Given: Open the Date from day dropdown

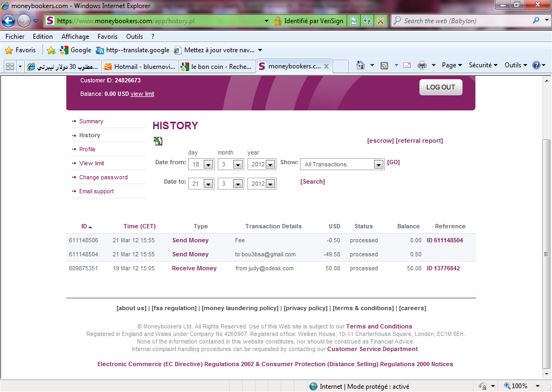Looking at the screenshot, I should coord(209,165).
